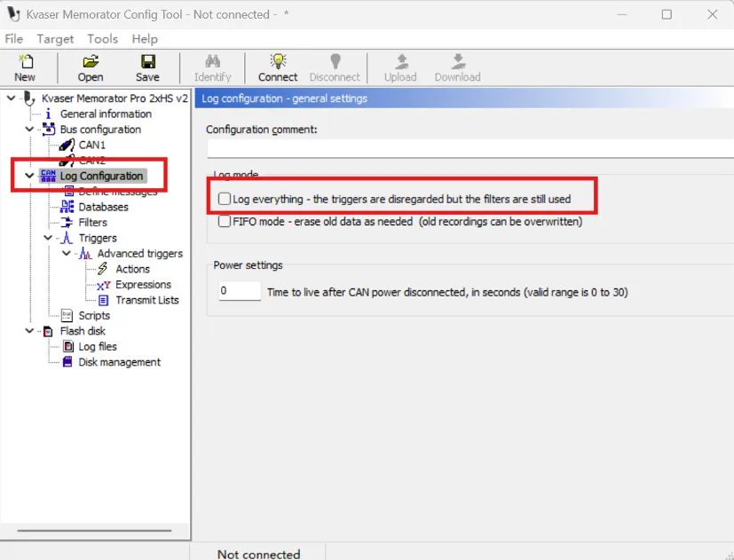This screenshot has width=734, height=560.
Task: Select the Disk management tree item
Action: 119,362
